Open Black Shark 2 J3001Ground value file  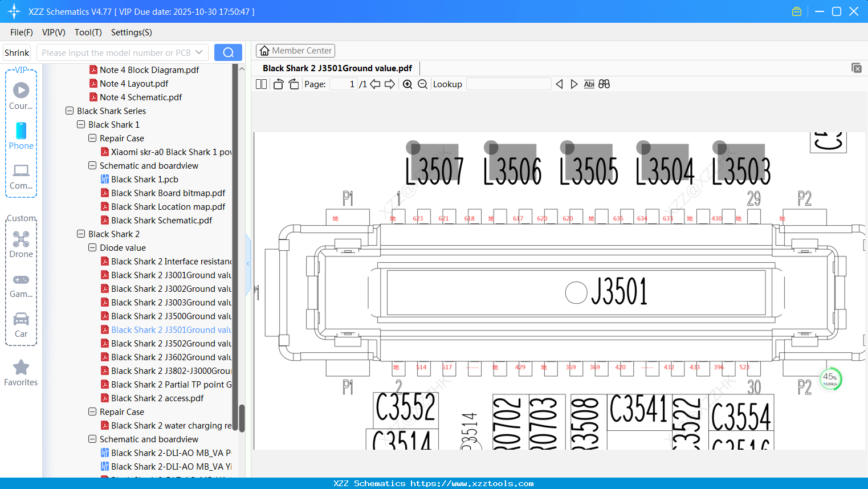pyautogui.click(x=171, y=275)
